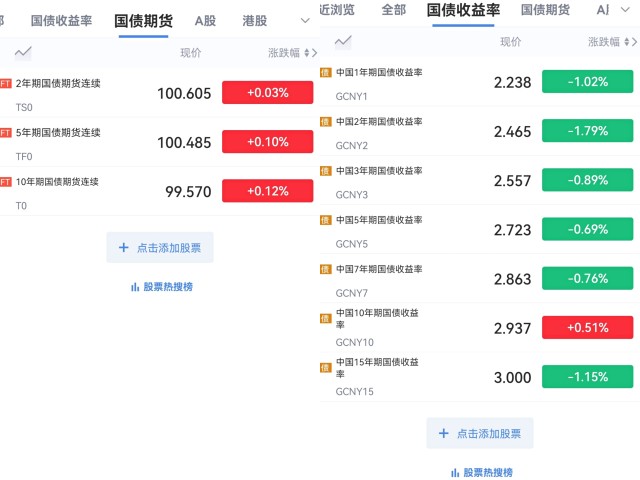
Task: Sort by 现价 column in the yield panel
Action: tap(510, 41)
